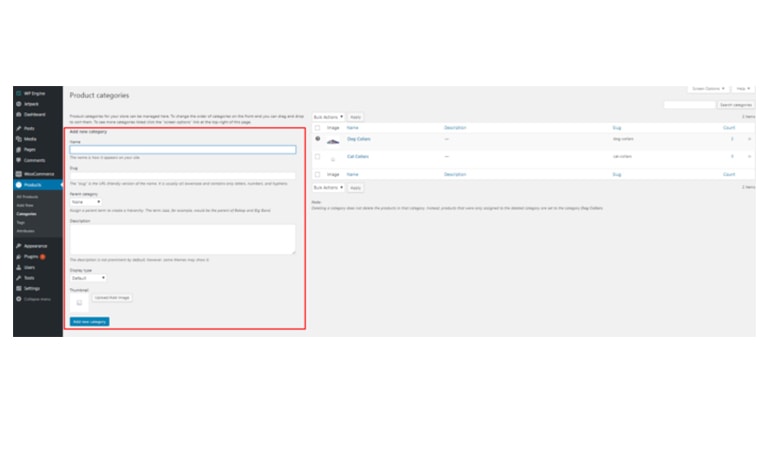The image size is (768, 450).
Task: Click the Upload/Add image button
Action: tap(112, 298)
